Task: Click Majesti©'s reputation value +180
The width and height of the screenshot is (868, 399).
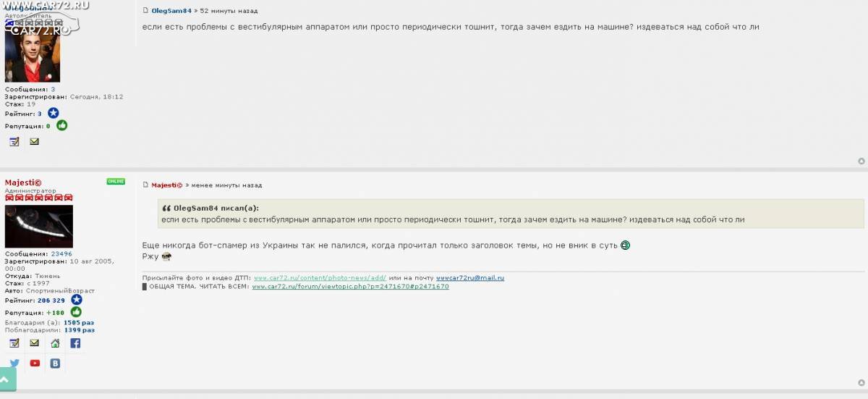Action: (55, 313)
